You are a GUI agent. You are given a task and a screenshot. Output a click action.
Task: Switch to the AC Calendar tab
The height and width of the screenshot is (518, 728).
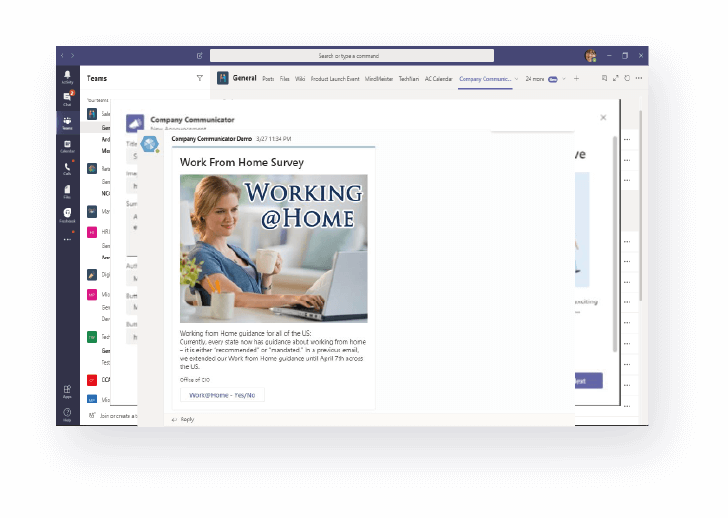[438, 79]
